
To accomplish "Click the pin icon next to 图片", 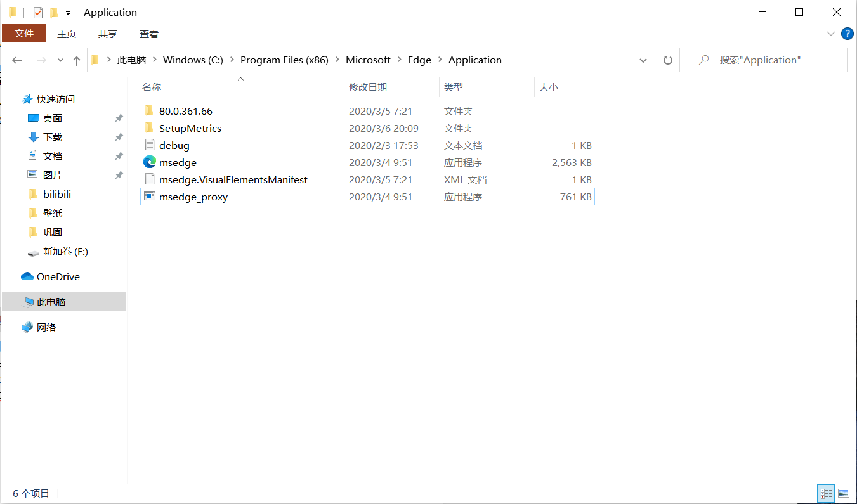I will coord(119,176).
